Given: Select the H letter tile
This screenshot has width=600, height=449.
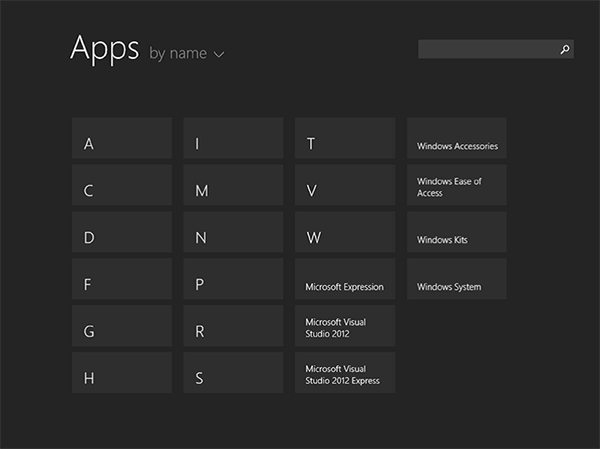Looking at the screenshot, I should 122,372.
